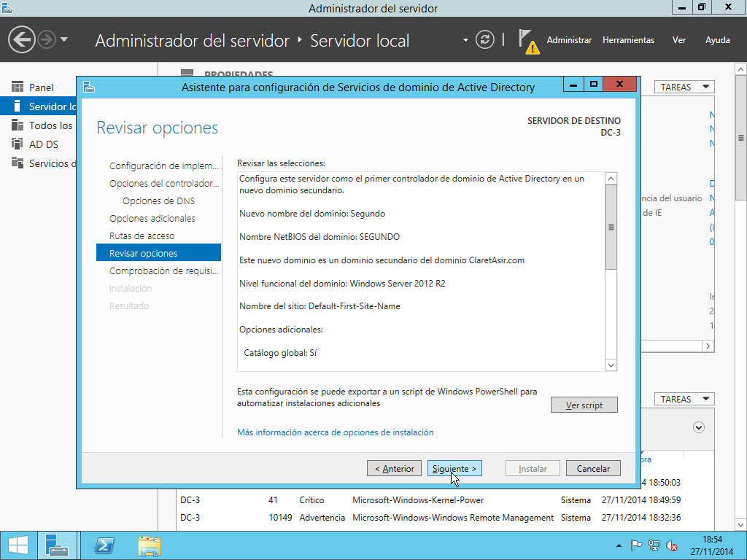747x560 pixels.
Task: Click the AD DS role icon
Action: [18, 144]
